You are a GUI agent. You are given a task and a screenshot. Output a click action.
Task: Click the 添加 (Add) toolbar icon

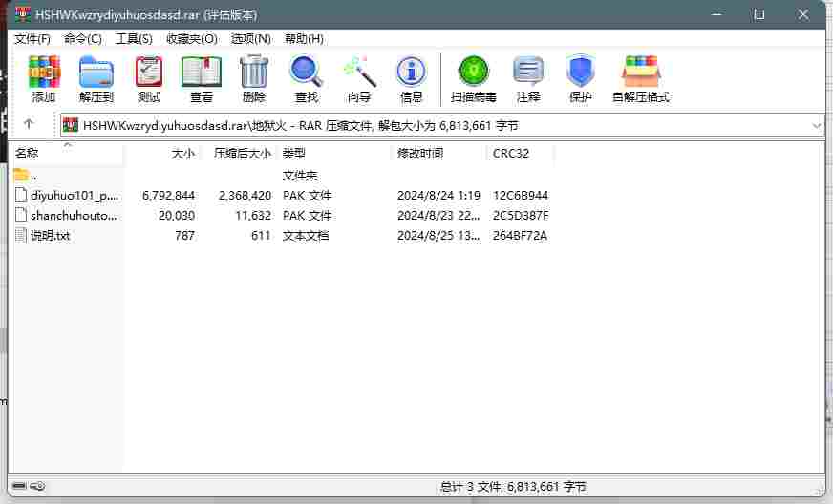(44, 72)
